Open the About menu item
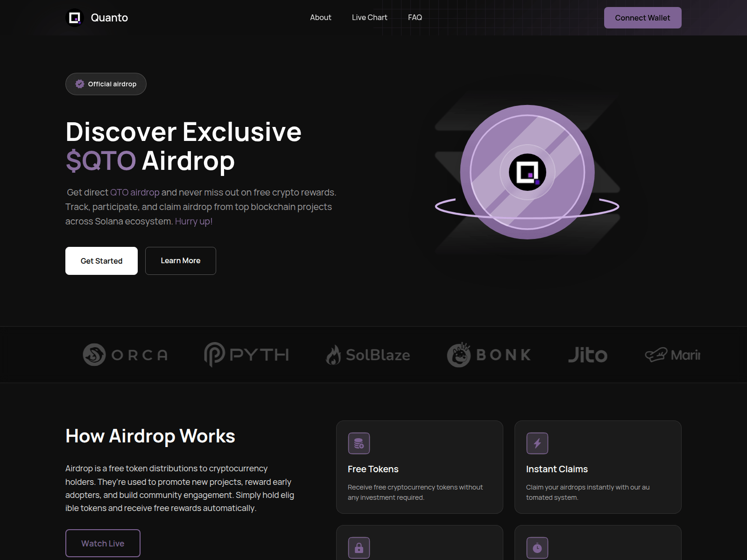The height and width of the screenshot is (560, 747). coord(320,17)
